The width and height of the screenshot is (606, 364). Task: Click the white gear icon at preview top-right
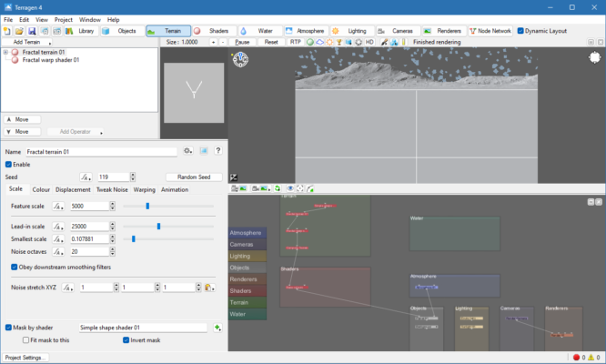595,57
